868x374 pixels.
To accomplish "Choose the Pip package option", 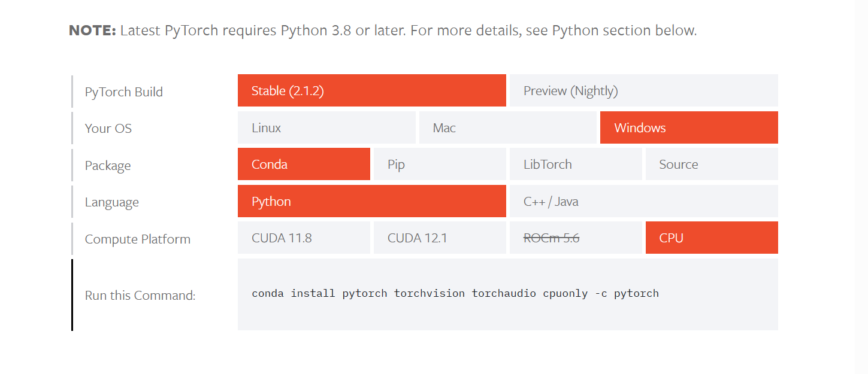I will point(440,164).
